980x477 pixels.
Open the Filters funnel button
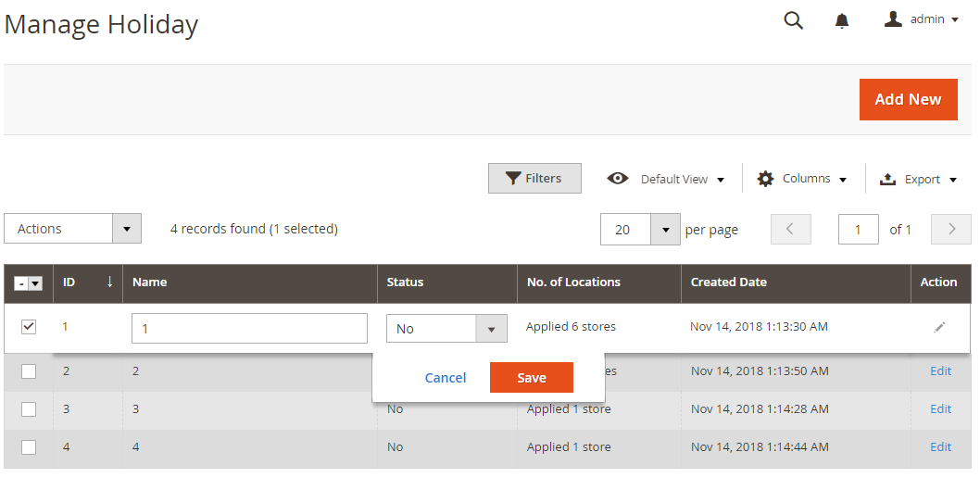pos(534,179)
